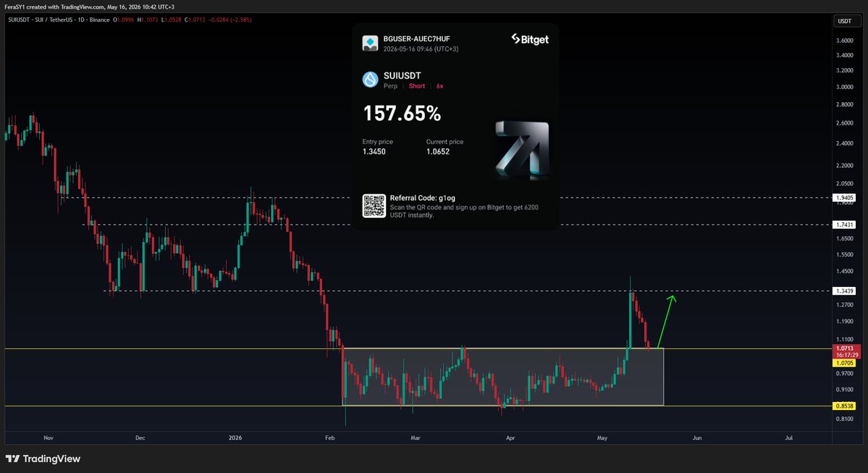Click the 157.65% return value

tap(402, 114)
